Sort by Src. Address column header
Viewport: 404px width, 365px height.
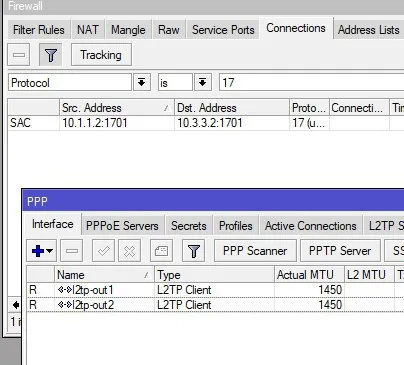(116, 108)
